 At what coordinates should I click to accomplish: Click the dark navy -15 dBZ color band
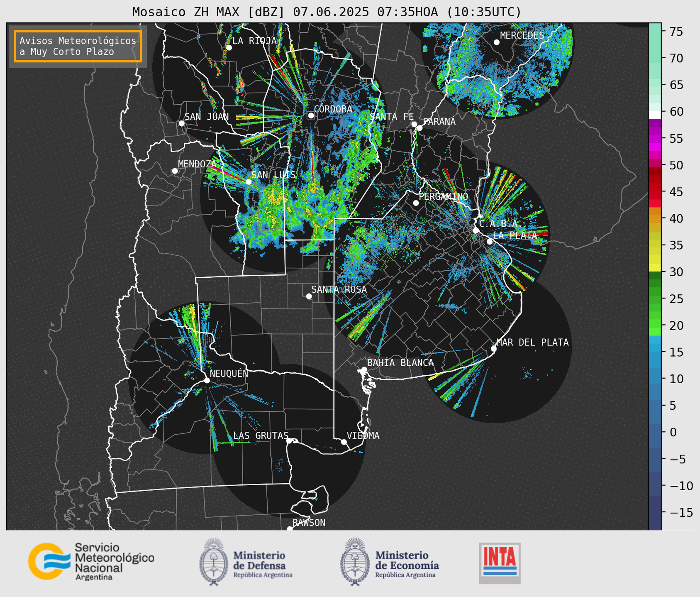point(655,512)
